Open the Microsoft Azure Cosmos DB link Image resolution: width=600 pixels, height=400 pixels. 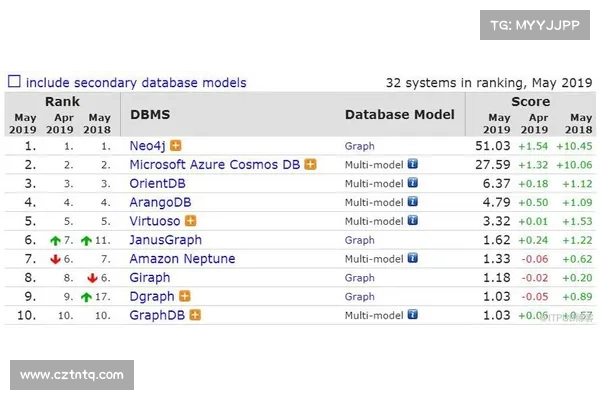pos(215,165)
